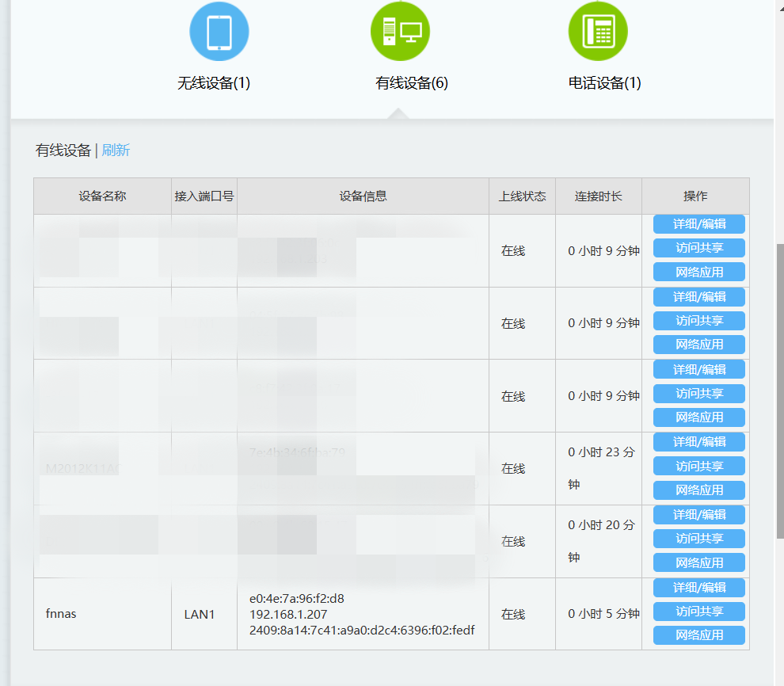Open 详细/编辑 for the fnnas device
Image resolution: width=784 pixels, height=686 pixels.
698,587
